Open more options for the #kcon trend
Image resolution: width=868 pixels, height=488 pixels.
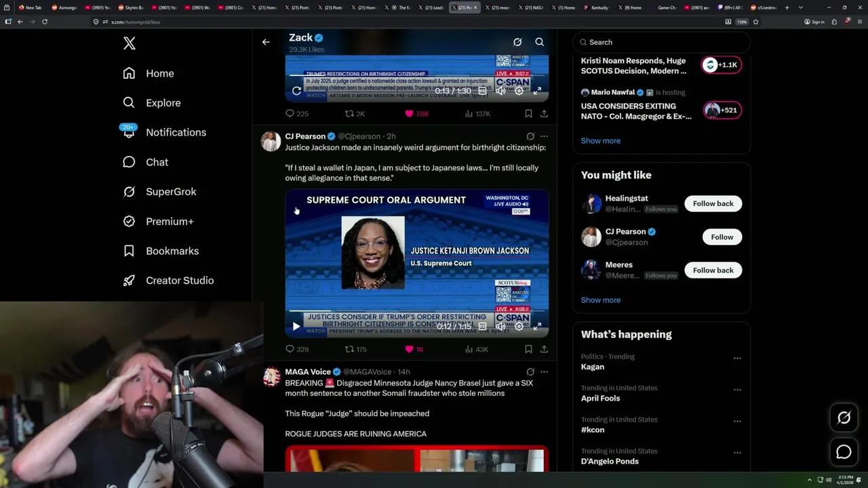point(737,422)
